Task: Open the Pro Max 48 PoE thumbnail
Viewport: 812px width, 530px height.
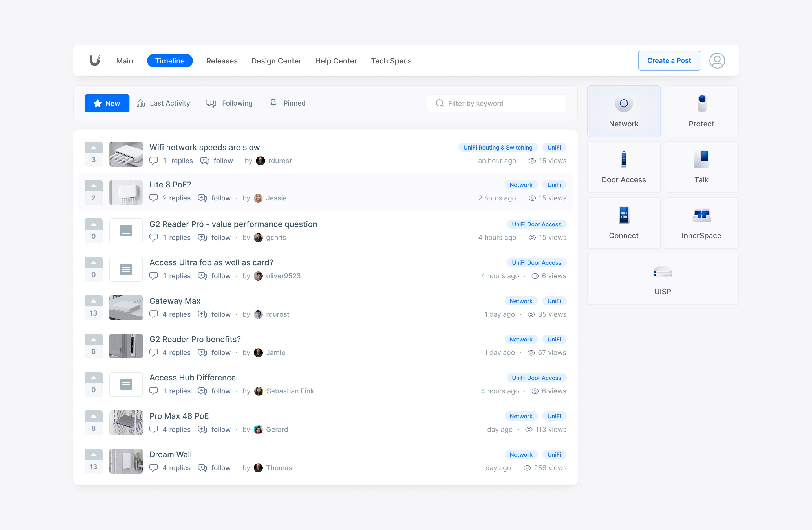Action: coord(125,422)
